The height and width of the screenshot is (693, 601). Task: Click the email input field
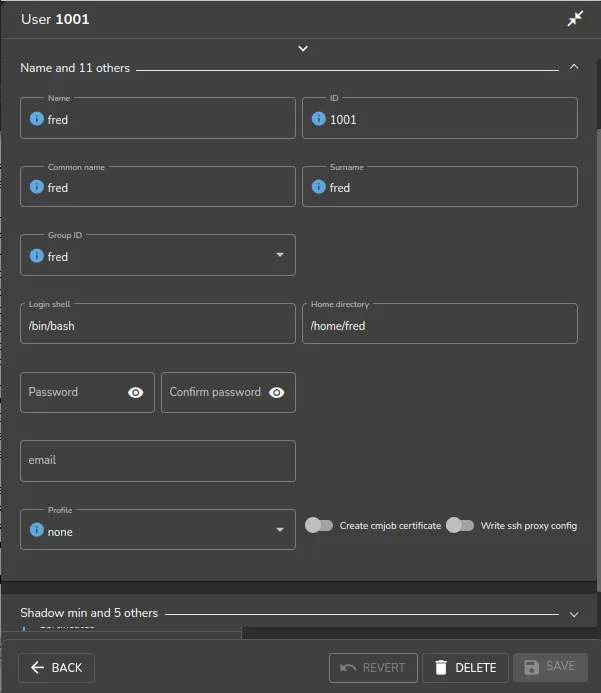[x=158, y=461]
